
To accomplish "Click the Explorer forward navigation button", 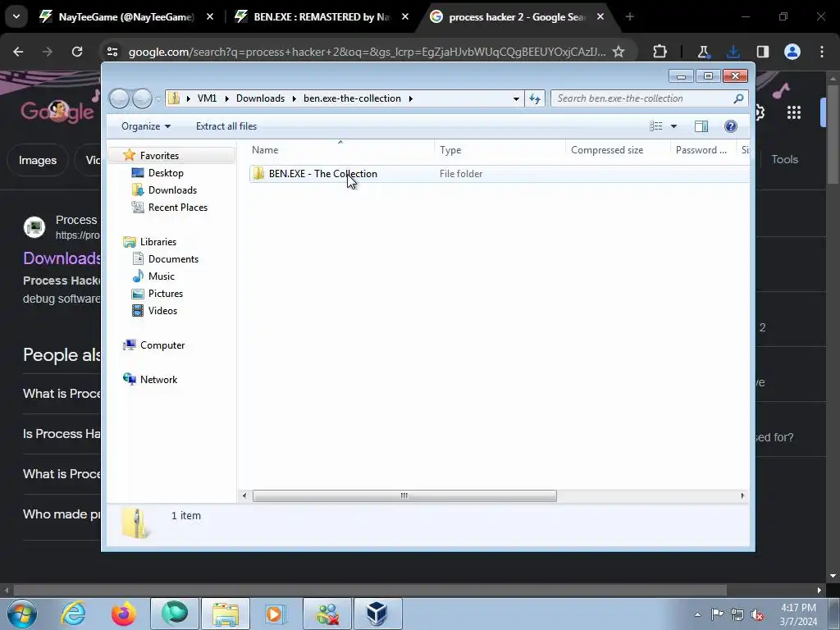I will click(142, 98).
